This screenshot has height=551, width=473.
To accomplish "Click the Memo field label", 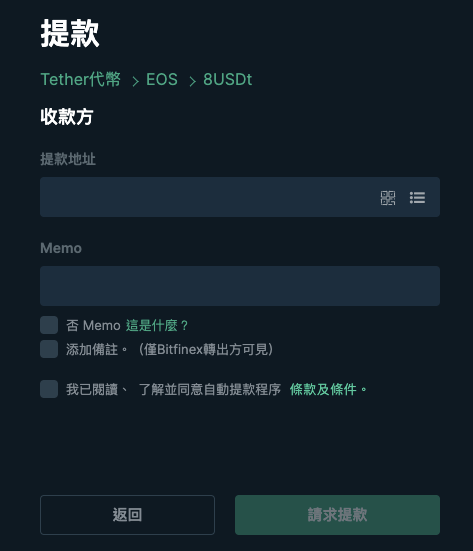I will click(61, 248).
